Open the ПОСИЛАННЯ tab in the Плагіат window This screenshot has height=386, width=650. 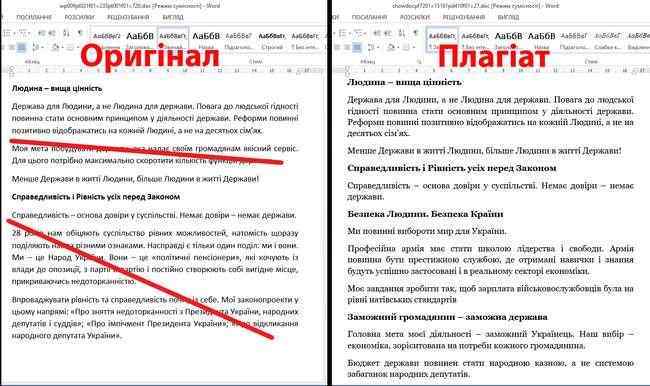(x=369, y=17)
